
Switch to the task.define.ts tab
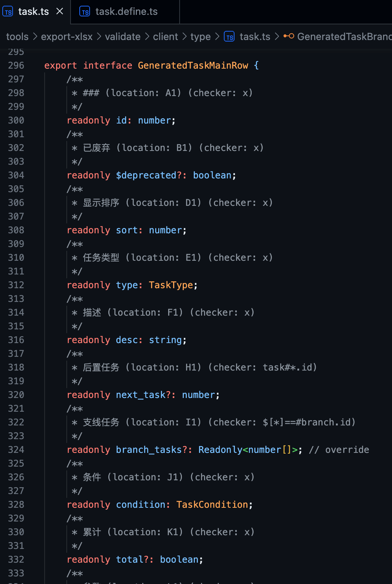click(x=126, y=12)
